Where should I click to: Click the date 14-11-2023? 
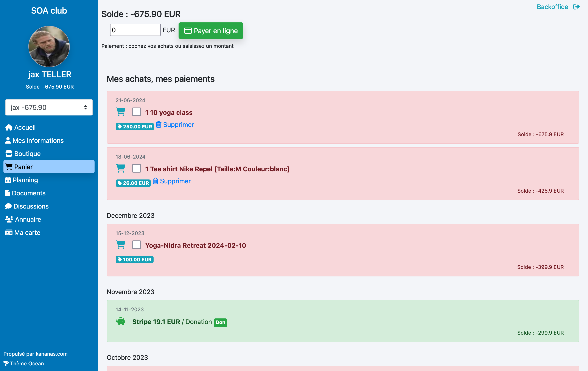(130, 309)
